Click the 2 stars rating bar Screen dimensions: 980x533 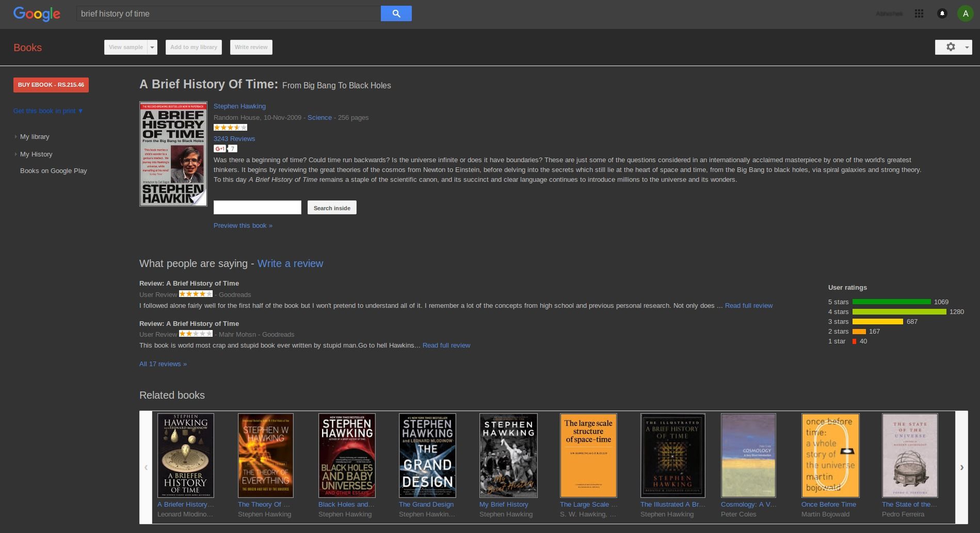coord(859,331)
